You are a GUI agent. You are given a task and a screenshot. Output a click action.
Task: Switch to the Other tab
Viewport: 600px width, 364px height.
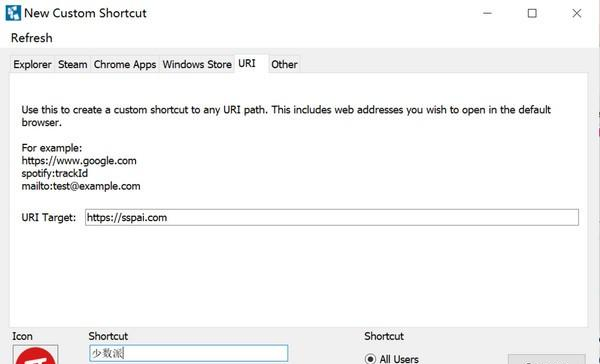284,64
